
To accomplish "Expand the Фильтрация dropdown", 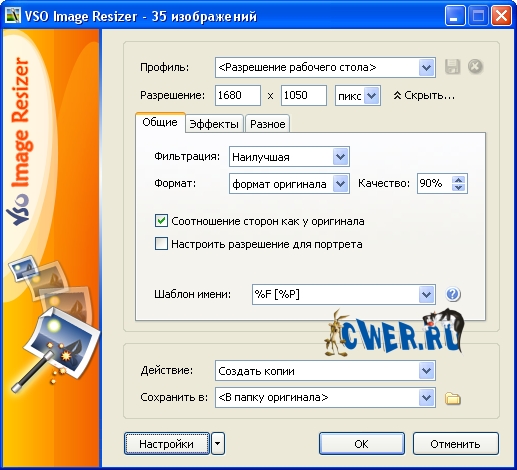I will click(x=340, y=157).
